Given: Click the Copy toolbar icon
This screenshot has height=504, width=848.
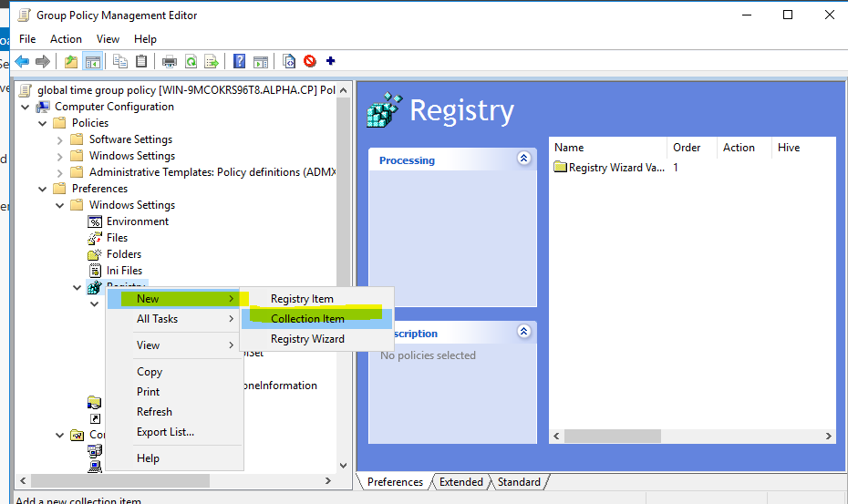Looking at the screenshot, I should [120, 61].
